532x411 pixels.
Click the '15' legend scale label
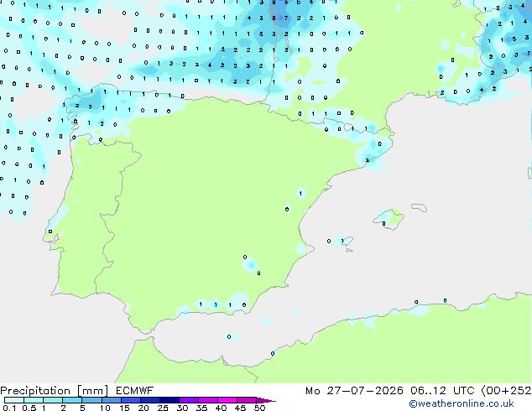pos(124,408)
